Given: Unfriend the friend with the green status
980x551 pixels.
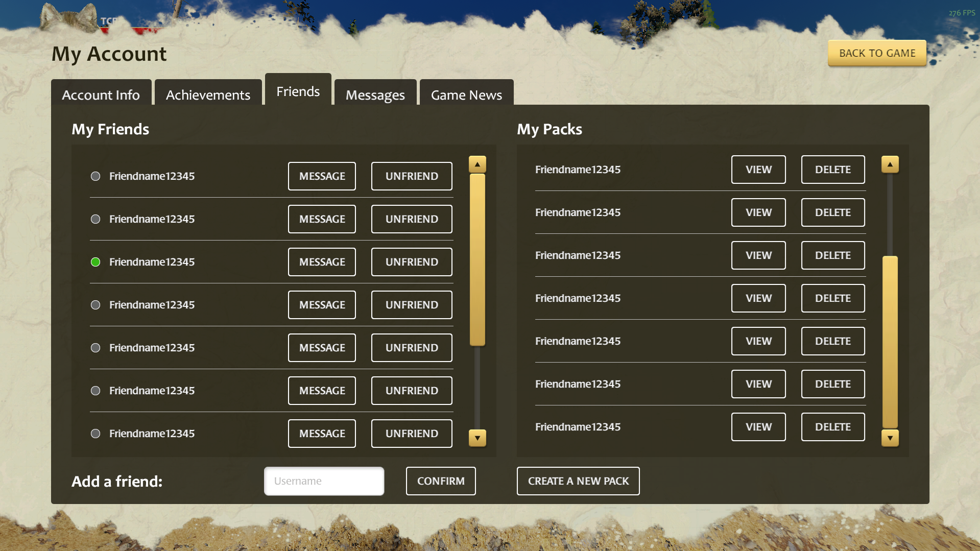Looking at the screenshot, I should click(412, 262).
